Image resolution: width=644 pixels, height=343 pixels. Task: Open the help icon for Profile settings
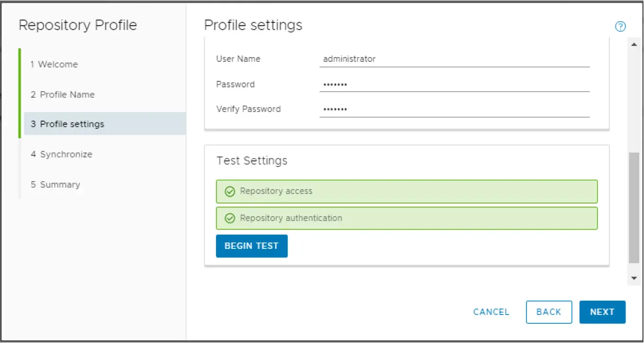click(x=620, y=26)
